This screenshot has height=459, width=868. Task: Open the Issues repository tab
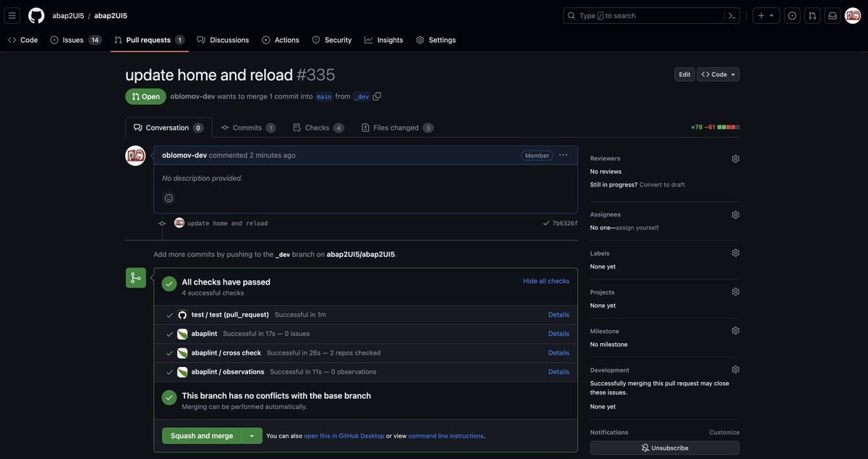(76, 40)
